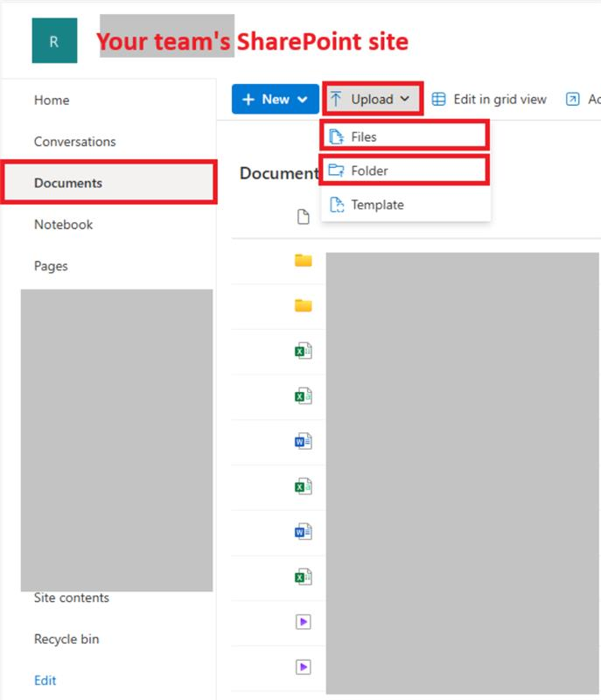Click the file type column header icon

[x=304, y=217]
